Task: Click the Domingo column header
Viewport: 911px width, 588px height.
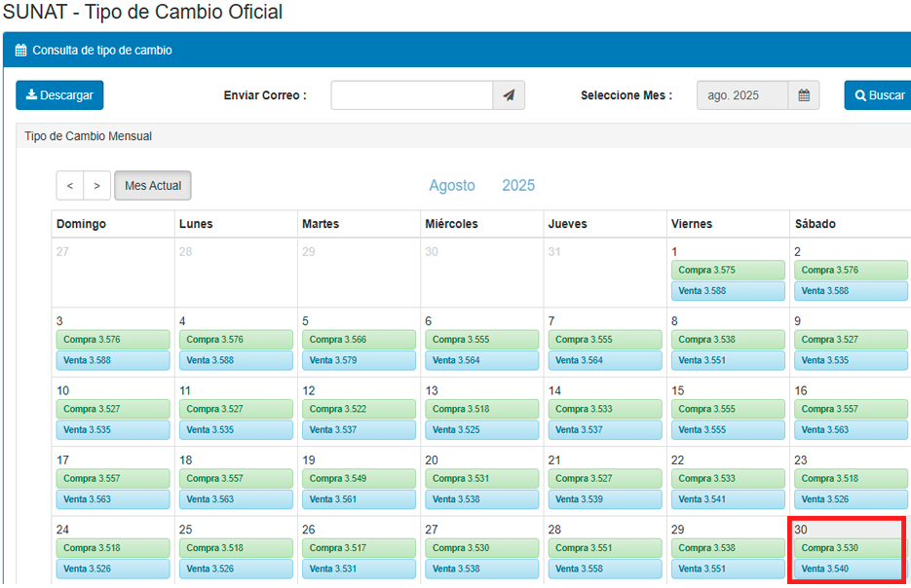Action: [81, 224]
